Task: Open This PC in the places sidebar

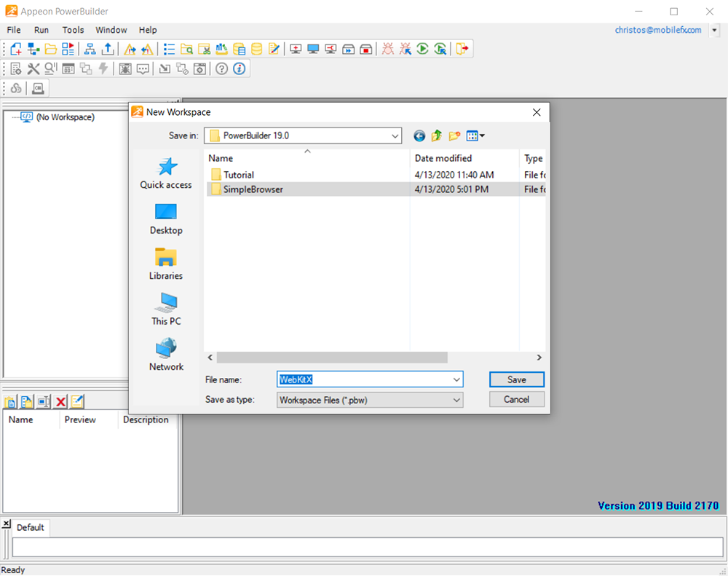Action: click(x=166, y=309)
